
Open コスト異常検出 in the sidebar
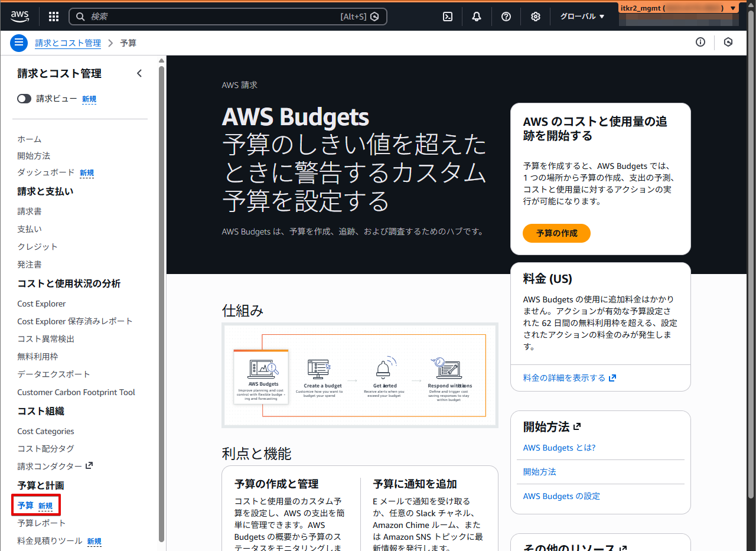coord(46,339)
